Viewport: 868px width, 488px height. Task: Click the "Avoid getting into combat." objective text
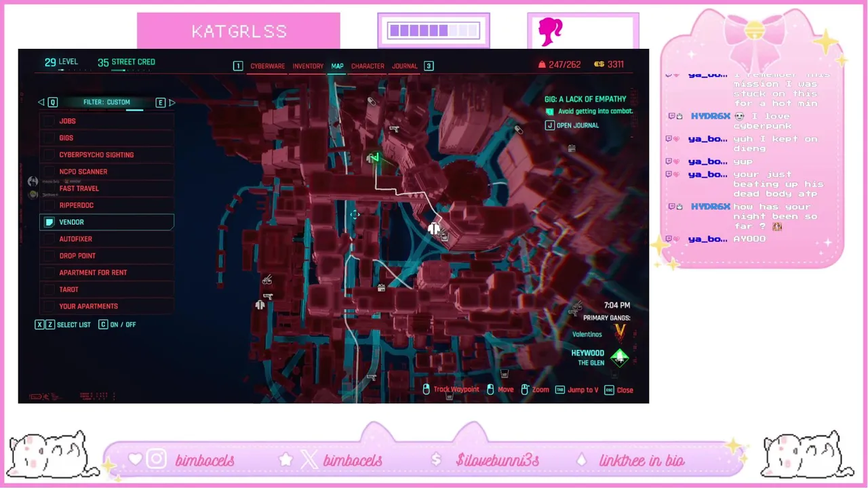tap(595, 111)
